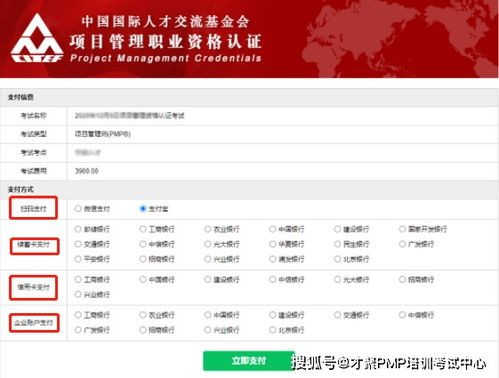Choose the 浦发银行 option

tap(272, 259)
